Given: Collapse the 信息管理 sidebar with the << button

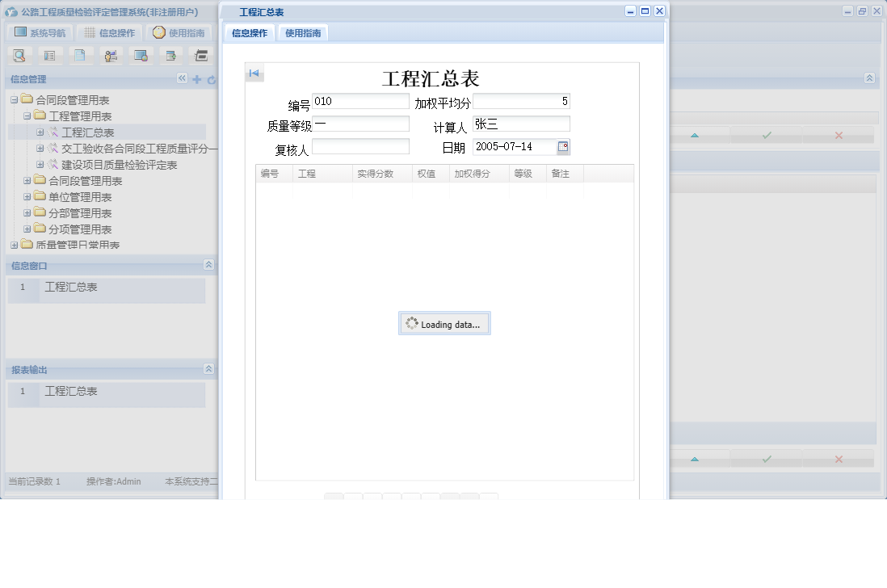Looking at the screenshot, I should 183,79.
